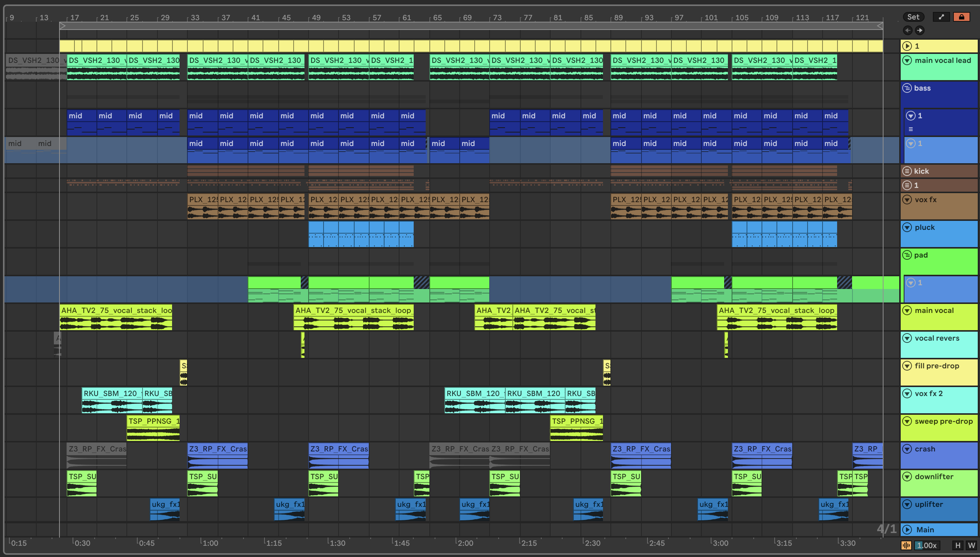The height and width of the screenshot is (557, 980).
Task: Select the vocal revers clip near bar 48
Action: (x=303, y=345)
